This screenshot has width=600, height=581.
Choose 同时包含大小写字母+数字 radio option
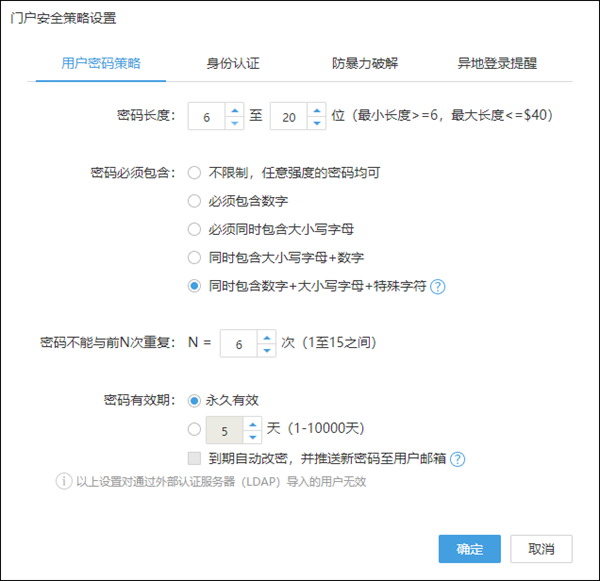point(194,257)
